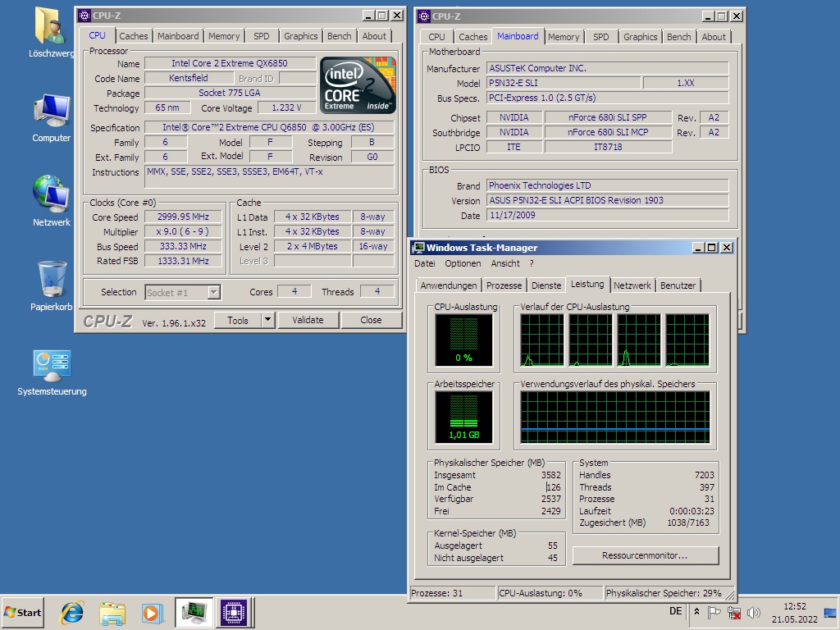
Task: Switch to the Prozesse tab
Action: click(x=504, y=285)
